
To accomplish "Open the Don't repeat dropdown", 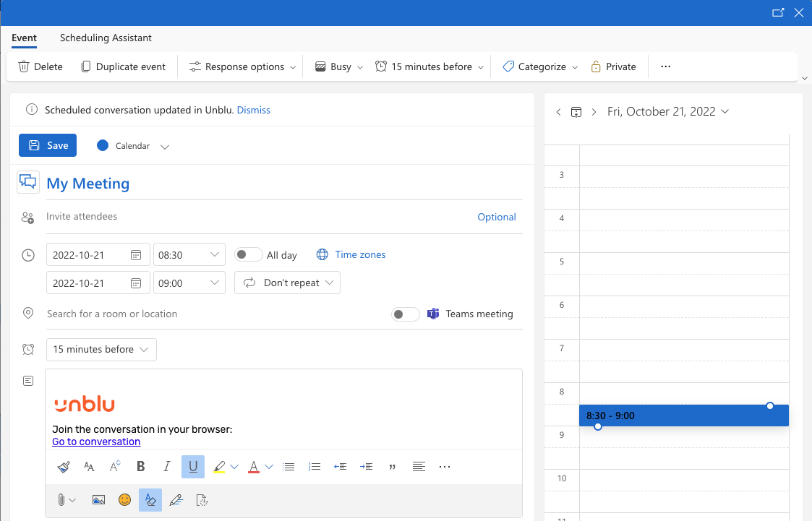I will click(287, 283).
